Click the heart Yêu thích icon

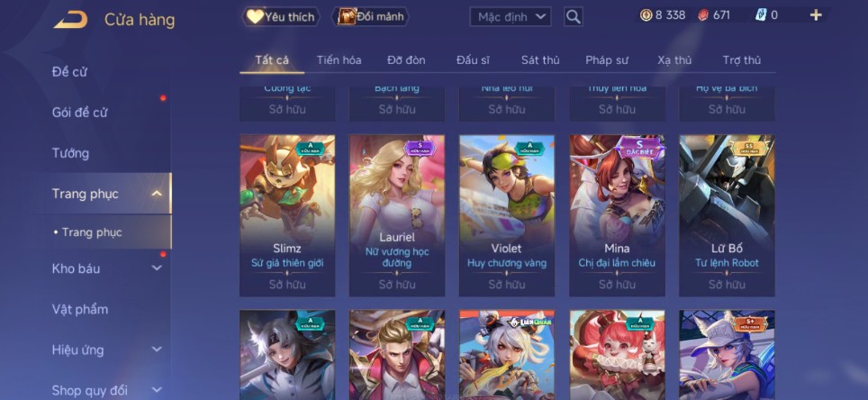tap(254, 16)
